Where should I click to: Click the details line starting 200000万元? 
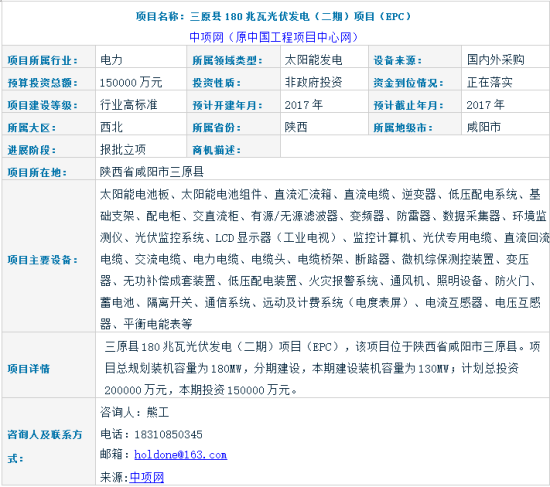pyautogui.click(x=201, y=390)
